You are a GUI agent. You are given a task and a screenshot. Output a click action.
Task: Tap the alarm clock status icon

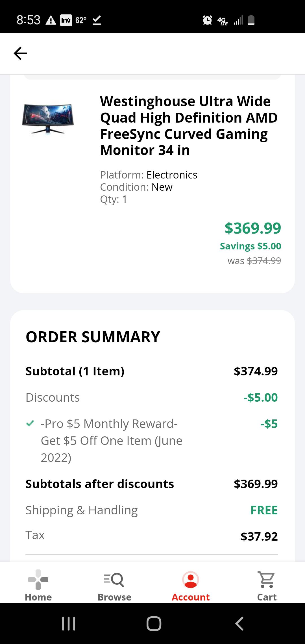[207, 20]
